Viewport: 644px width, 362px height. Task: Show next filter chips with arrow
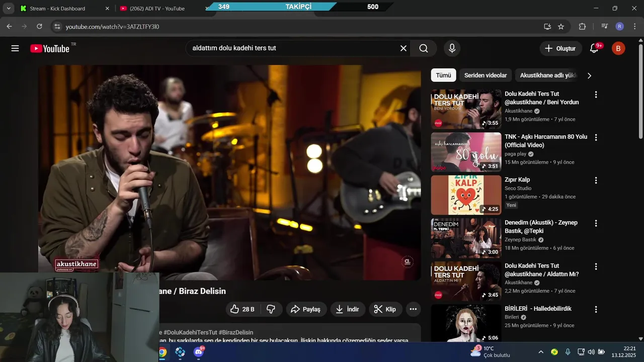(589, 75)
